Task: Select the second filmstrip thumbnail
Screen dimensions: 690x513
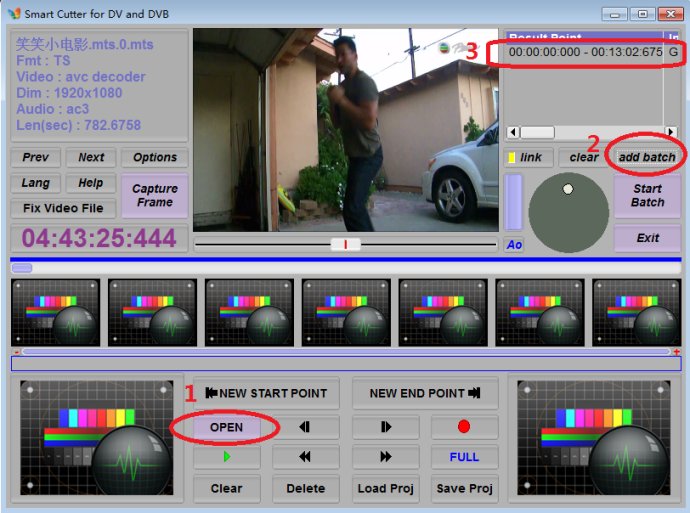Action: 152,312
